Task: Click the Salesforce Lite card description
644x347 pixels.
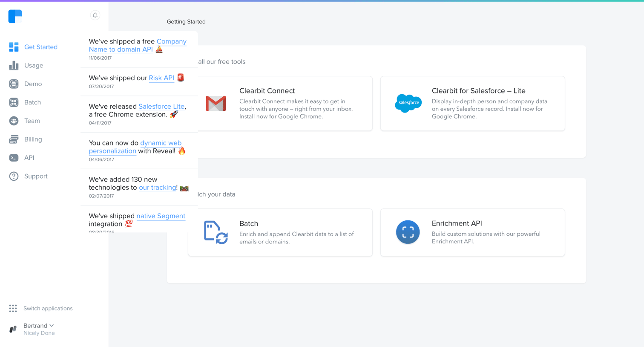Action: (x=489, y=109)
